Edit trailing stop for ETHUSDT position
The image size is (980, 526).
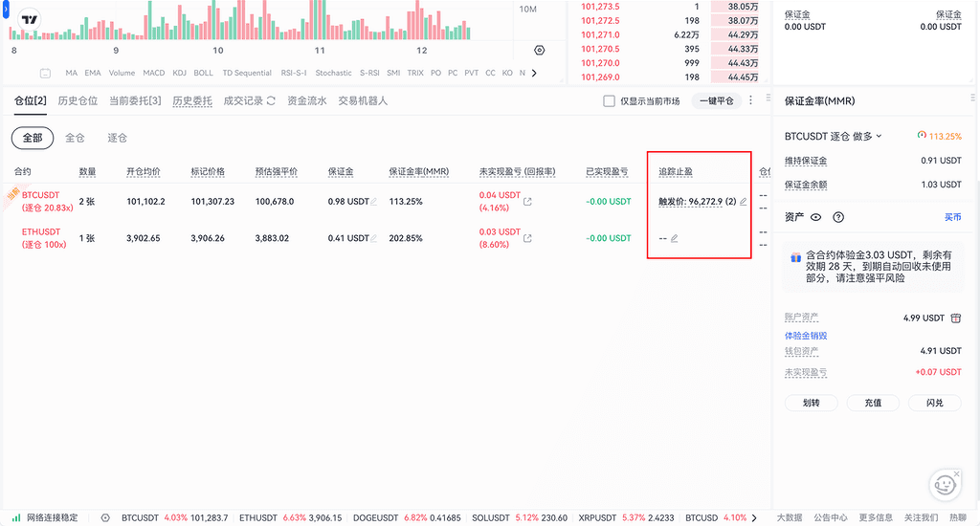tap(675, 238)
